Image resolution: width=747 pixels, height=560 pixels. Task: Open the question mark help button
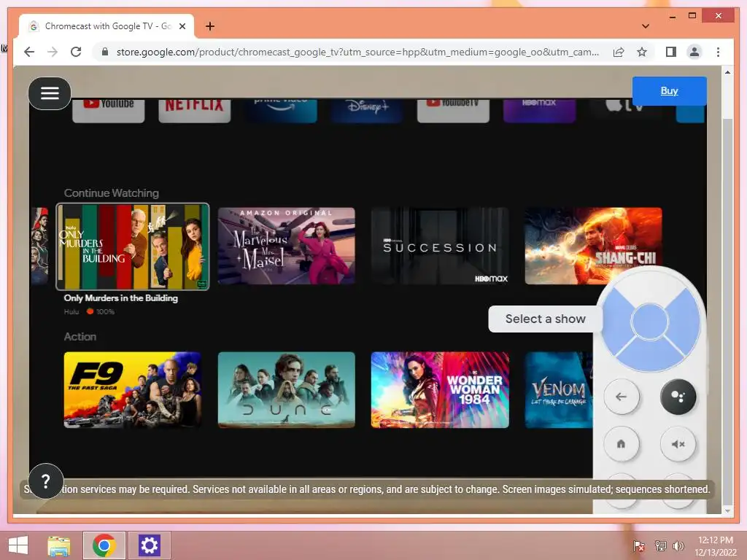pos(46,481)
